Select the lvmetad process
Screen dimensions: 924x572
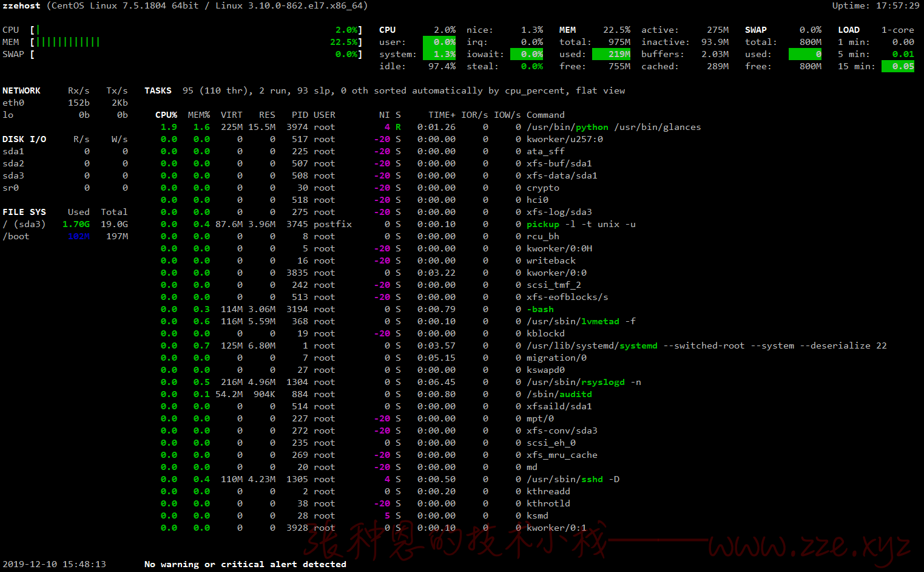pyautogui.click(x=398, y=321)
